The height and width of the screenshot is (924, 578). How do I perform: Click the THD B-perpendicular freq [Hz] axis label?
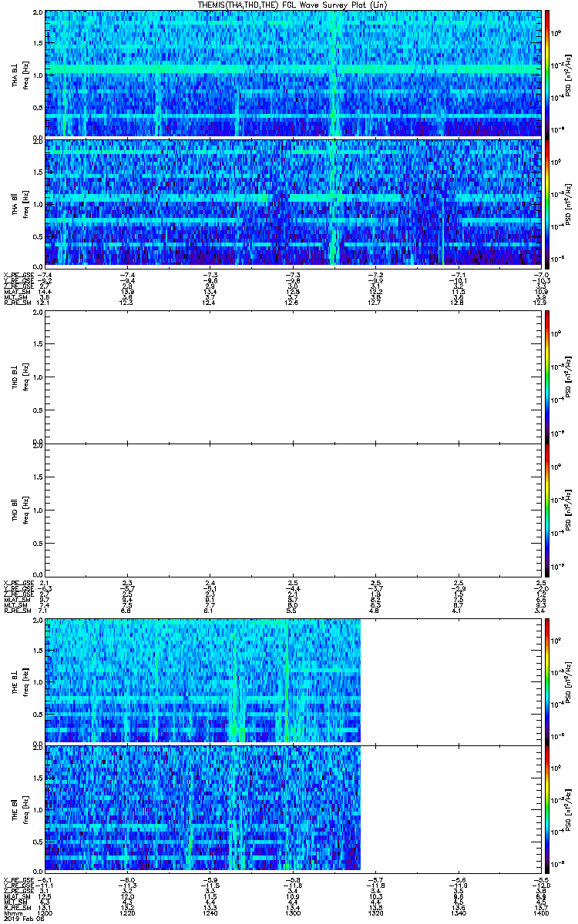coord(25,377)
